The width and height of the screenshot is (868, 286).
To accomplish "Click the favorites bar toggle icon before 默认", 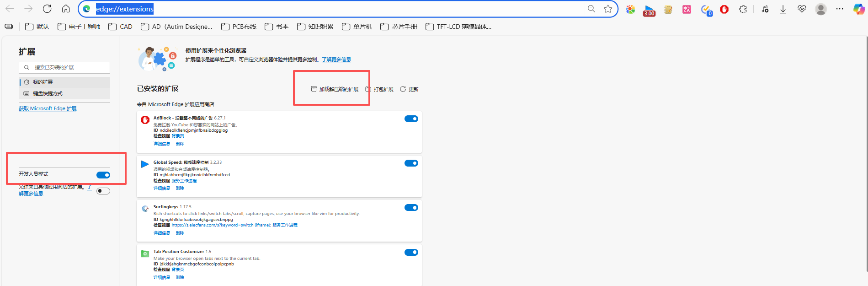I will pyautogui.click(x=9, y=27).
